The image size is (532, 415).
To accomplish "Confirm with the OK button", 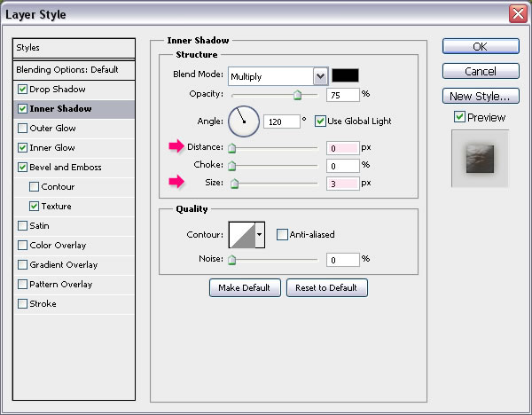I will [x=481, y=46].
